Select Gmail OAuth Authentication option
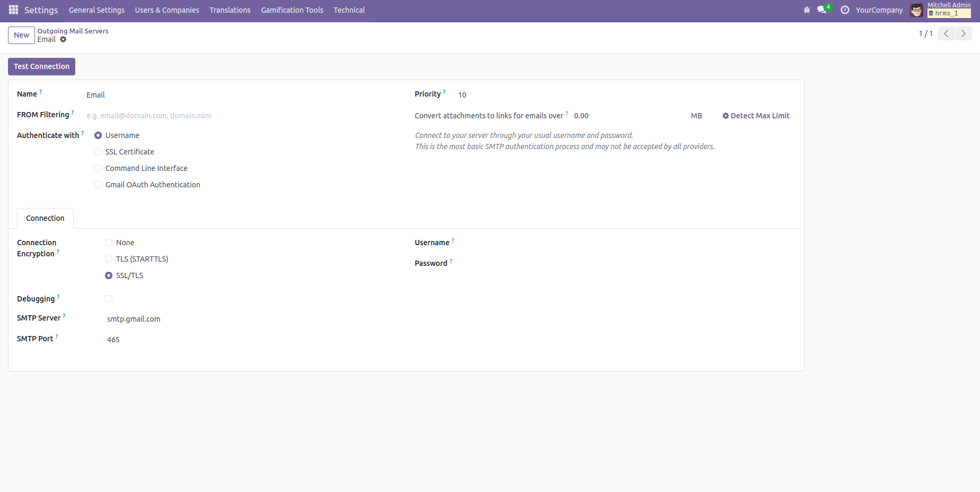This screenshot has width=980, height=492. coord(98,185)
